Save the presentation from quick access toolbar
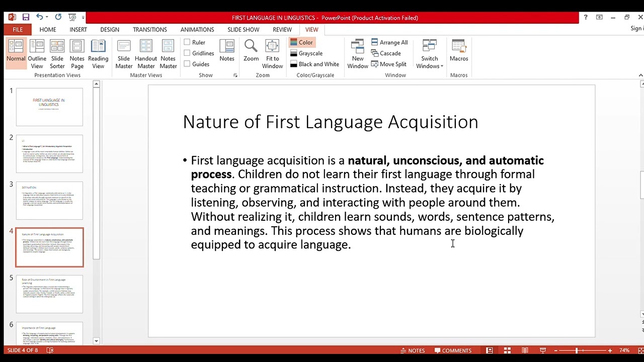 tap(26, 18)
